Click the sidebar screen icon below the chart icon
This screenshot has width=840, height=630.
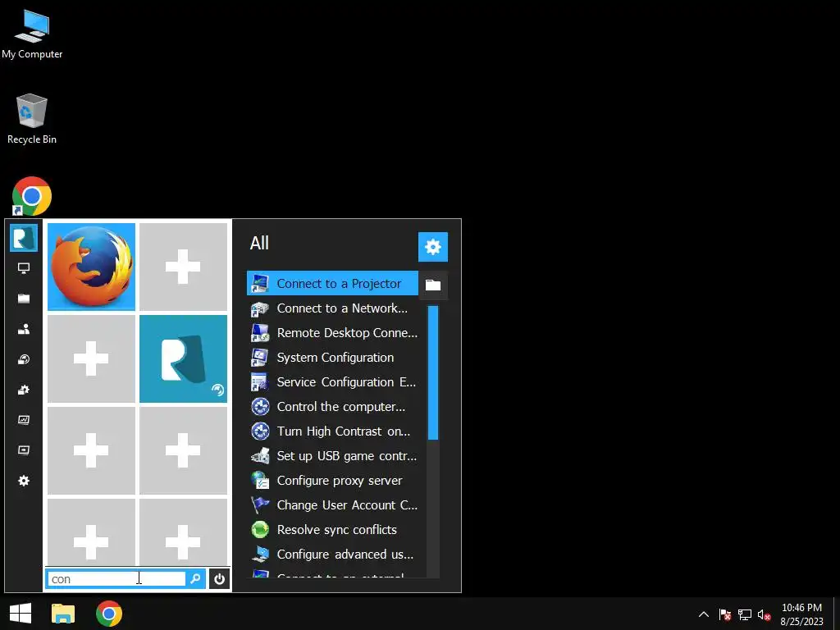click(x=24, y=450)
